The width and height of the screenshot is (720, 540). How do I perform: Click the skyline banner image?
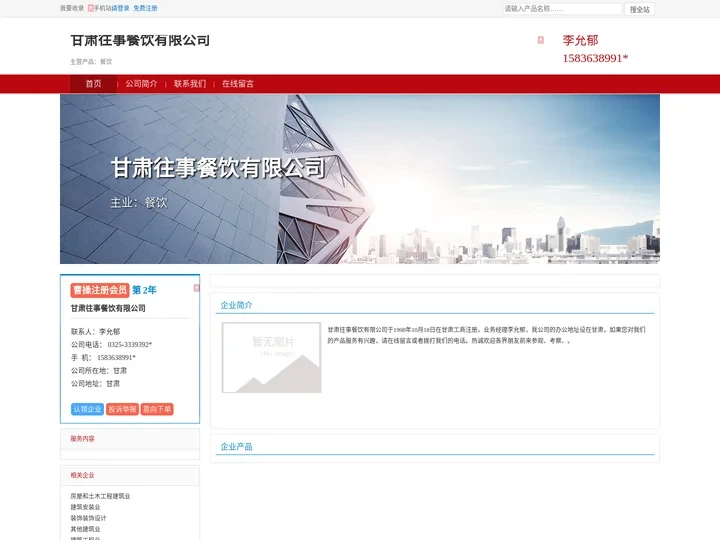360,179
